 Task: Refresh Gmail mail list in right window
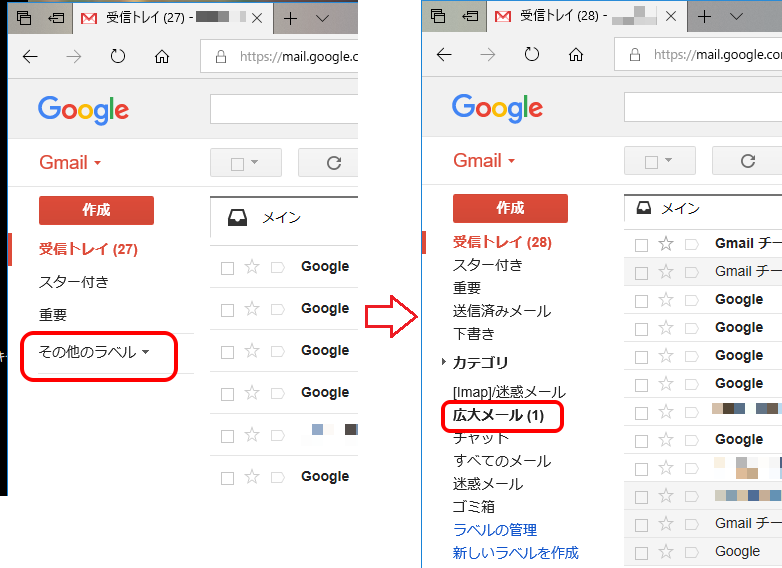click(748, 161)
